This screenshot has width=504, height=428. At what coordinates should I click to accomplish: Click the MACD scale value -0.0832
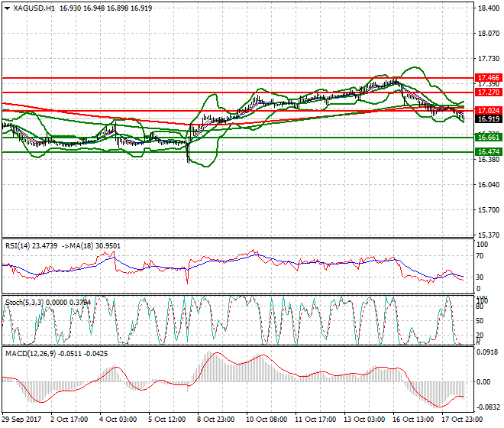tap(487, 407)
